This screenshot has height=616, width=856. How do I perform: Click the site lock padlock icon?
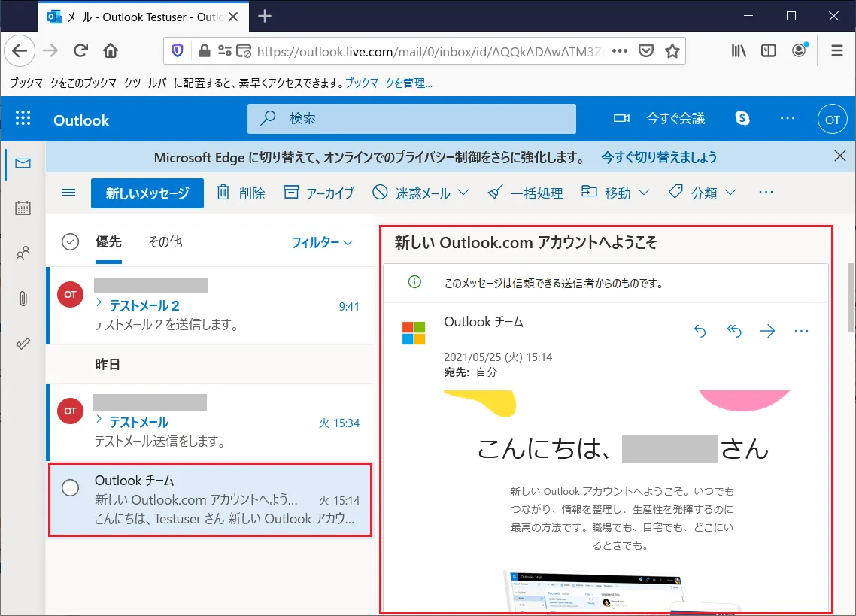[204, 51]
